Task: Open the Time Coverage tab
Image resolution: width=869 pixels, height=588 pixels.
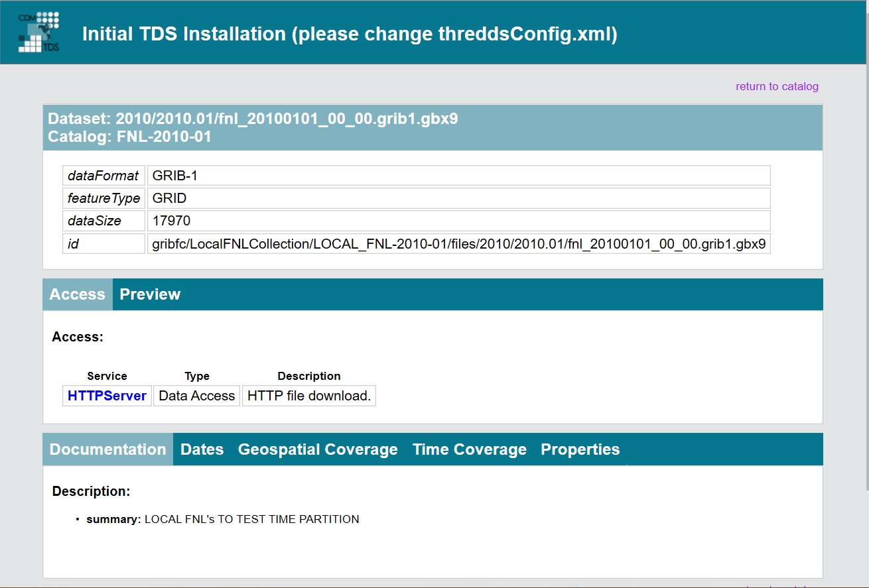Action: [x=469, y=449]
